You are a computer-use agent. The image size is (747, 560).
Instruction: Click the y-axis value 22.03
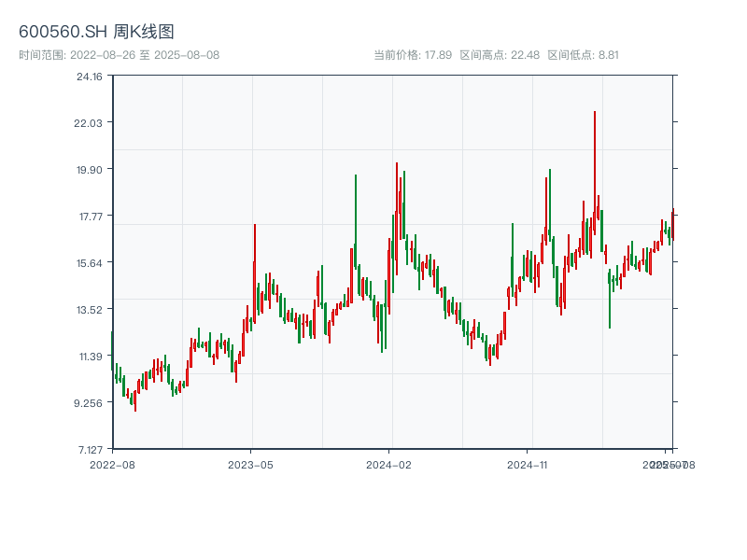point(88,124)
